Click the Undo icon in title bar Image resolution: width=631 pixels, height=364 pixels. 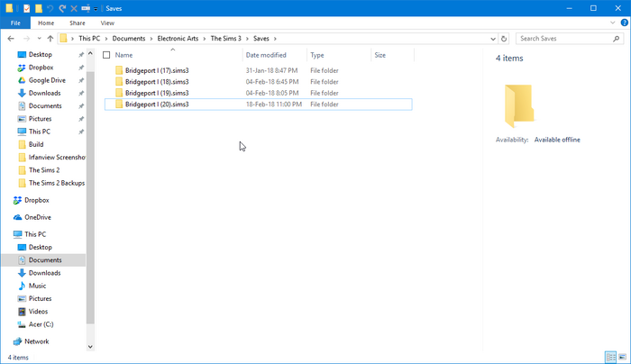point(50,8)
